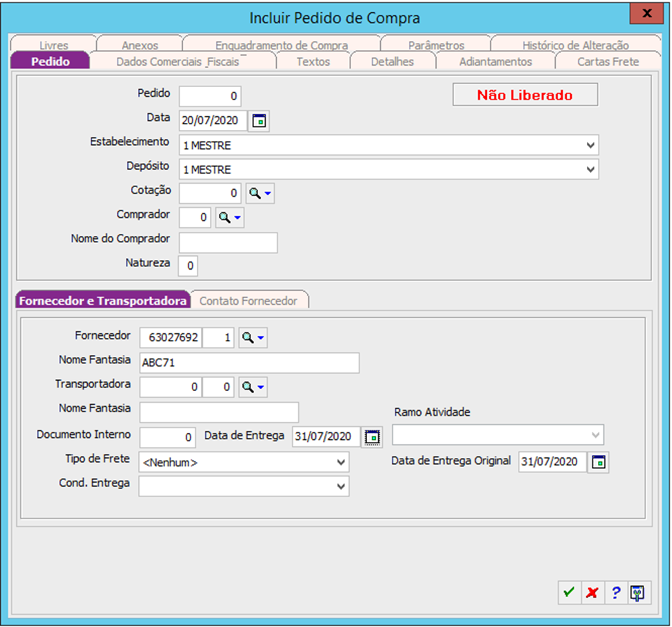Cancel with the red X button
Image resolution: width=672 pixels, height=627 pixels.
tap(593, 593)
